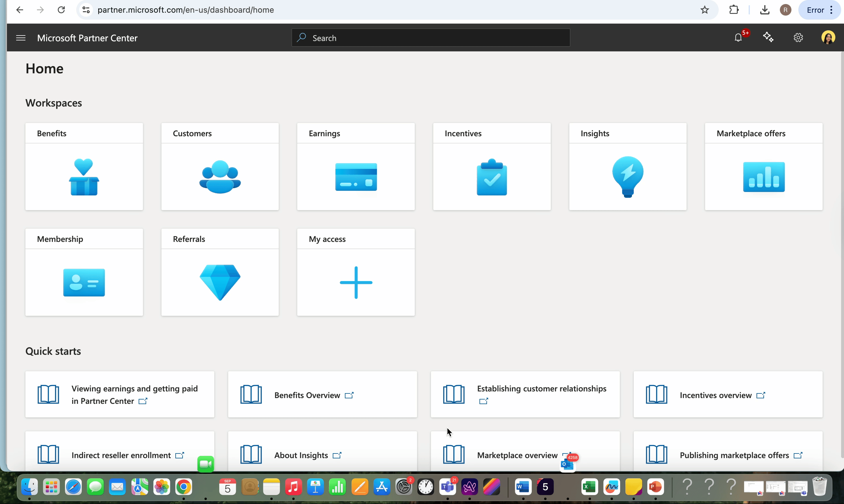The height and width of the screenshot is (504, 844).
Task: Open the Customers workspace tile
Action: tap(220, 167)
